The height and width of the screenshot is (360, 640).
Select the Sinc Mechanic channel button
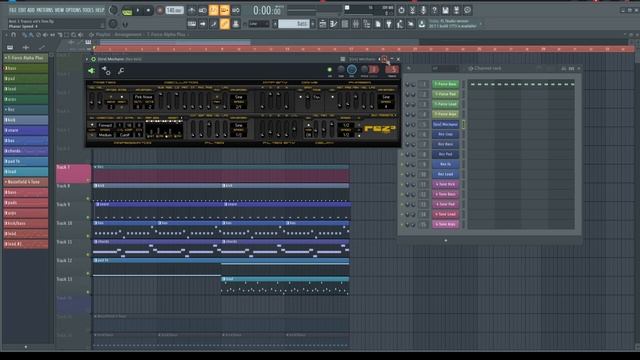445,124
